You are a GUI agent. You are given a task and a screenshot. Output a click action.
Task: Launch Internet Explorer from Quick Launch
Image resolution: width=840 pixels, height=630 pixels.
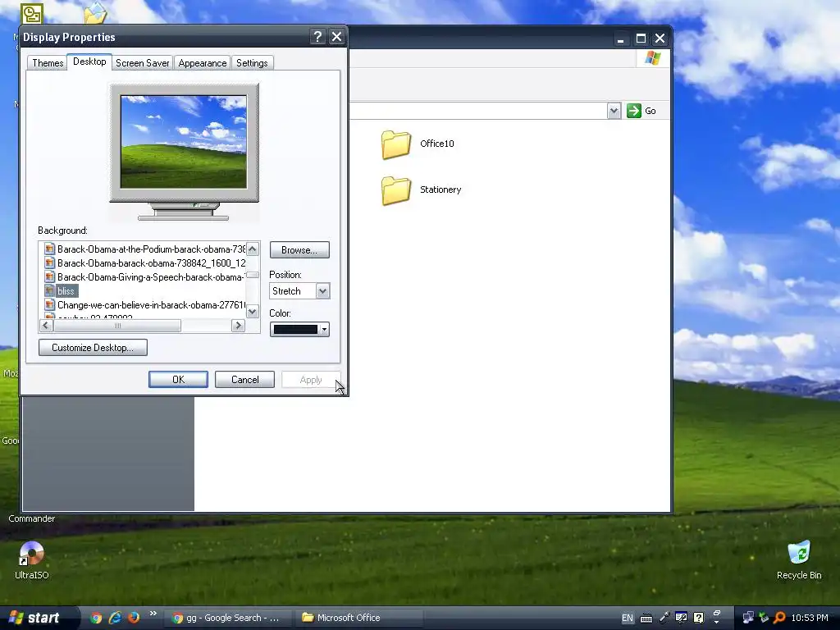115,618
